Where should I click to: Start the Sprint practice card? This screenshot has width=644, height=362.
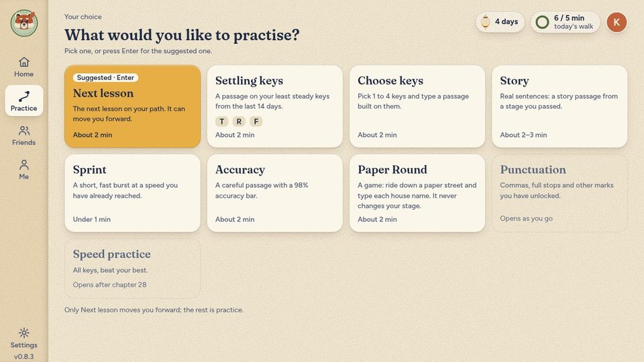(x=132, y=193)
